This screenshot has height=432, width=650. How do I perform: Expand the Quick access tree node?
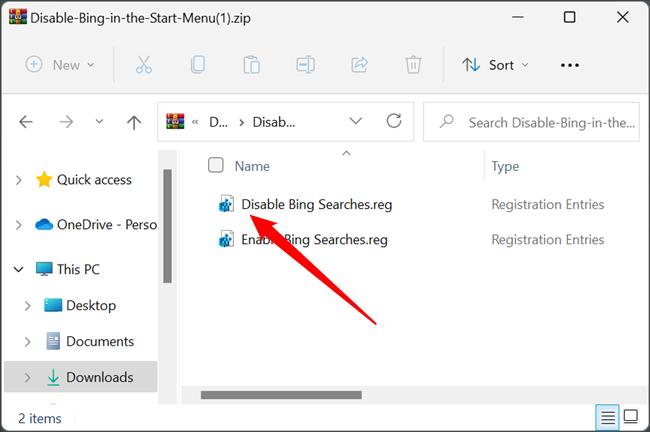pos(18,180)
